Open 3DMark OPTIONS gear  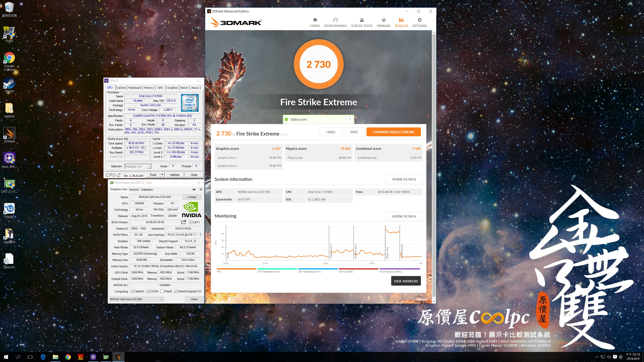419,22
